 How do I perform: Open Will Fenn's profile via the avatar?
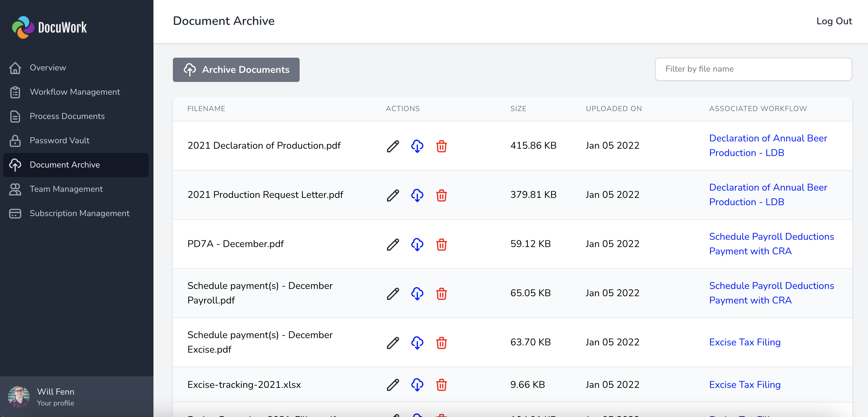click(19, 397)
